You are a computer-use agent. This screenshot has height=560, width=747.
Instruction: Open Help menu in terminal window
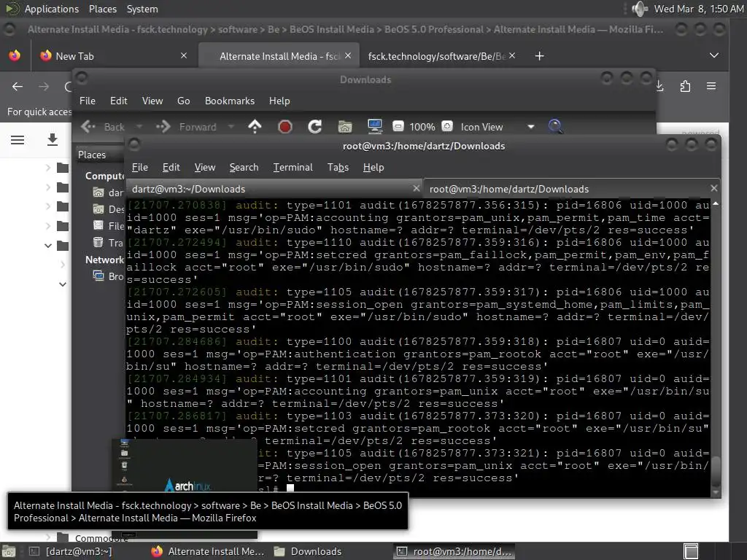point(373,167)
